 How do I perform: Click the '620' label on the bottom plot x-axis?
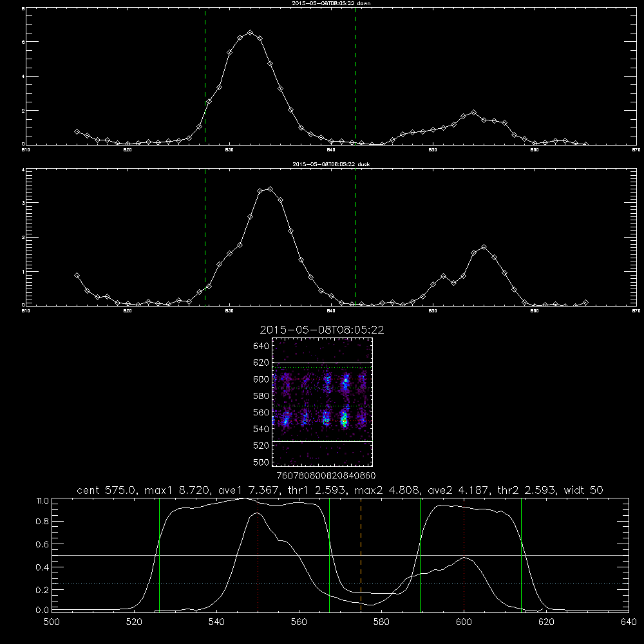(547, 622)
